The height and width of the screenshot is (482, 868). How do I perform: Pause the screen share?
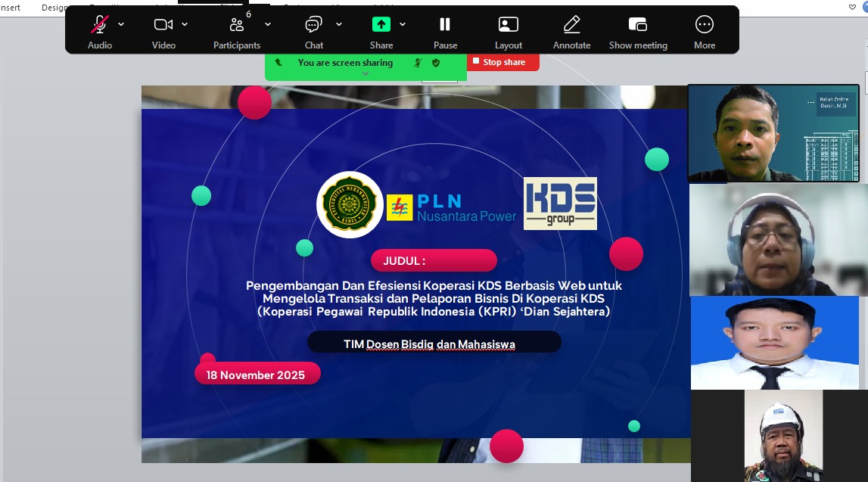(445, 25)
